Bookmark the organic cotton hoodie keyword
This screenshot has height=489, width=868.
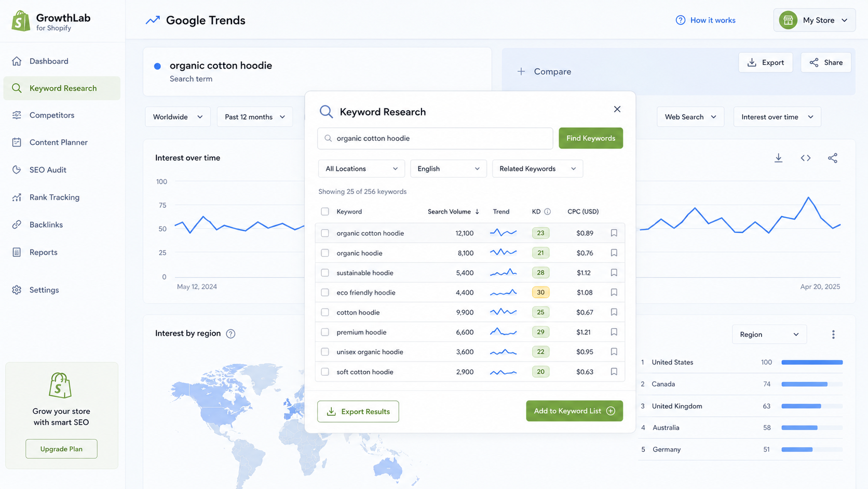614,233
